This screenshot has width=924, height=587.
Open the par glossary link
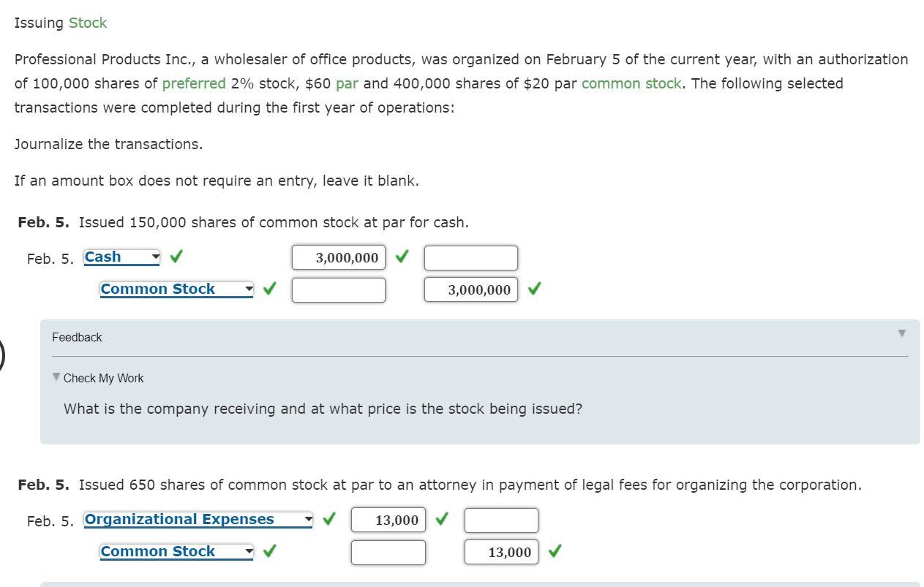click(348, 83)
